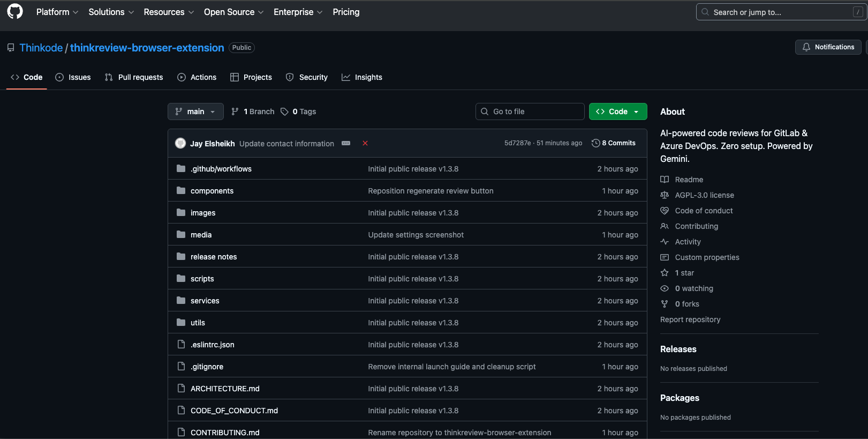Click the Search or jump to field
868x439 pixels.
(x=782, y=12)
